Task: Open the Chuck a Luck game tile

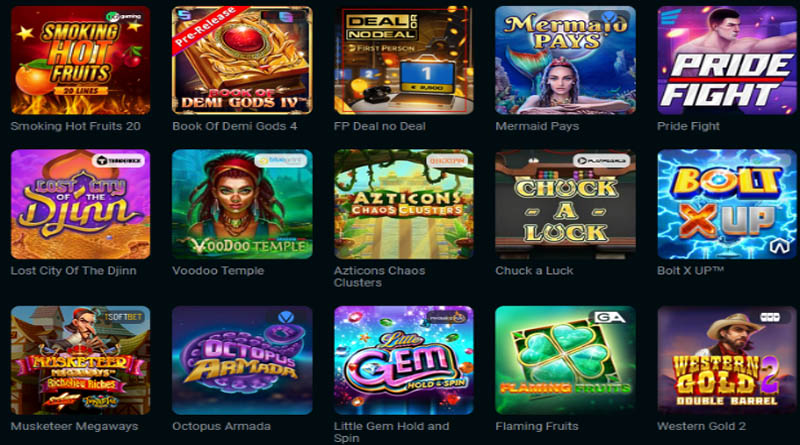Action: (565, 204)
